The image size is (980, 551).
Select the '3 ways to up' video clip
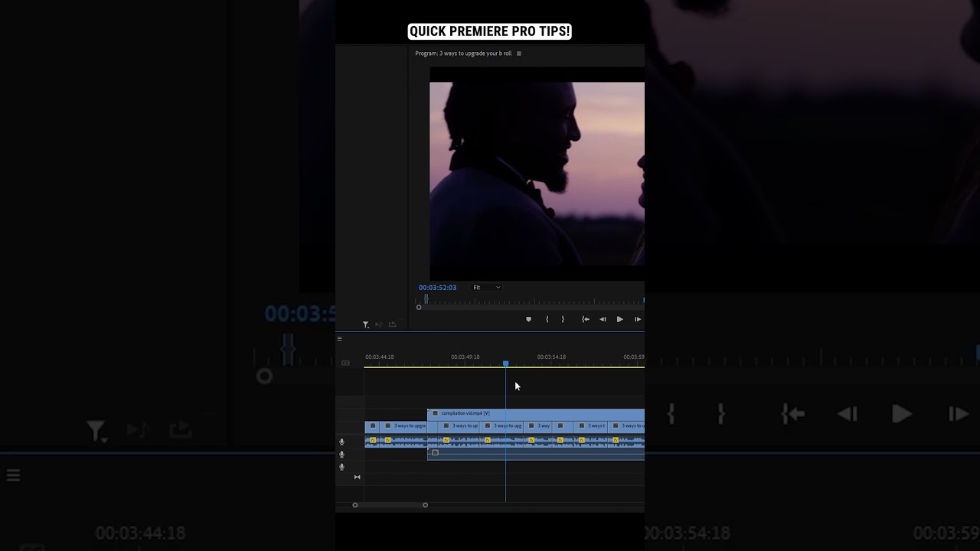[x=460, y=425]
